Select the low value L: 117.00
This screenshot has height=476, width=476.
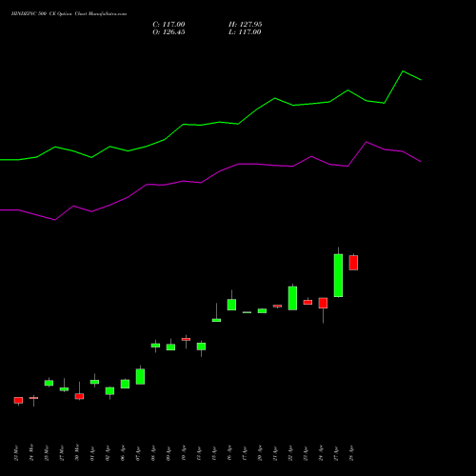pos(245,32)
